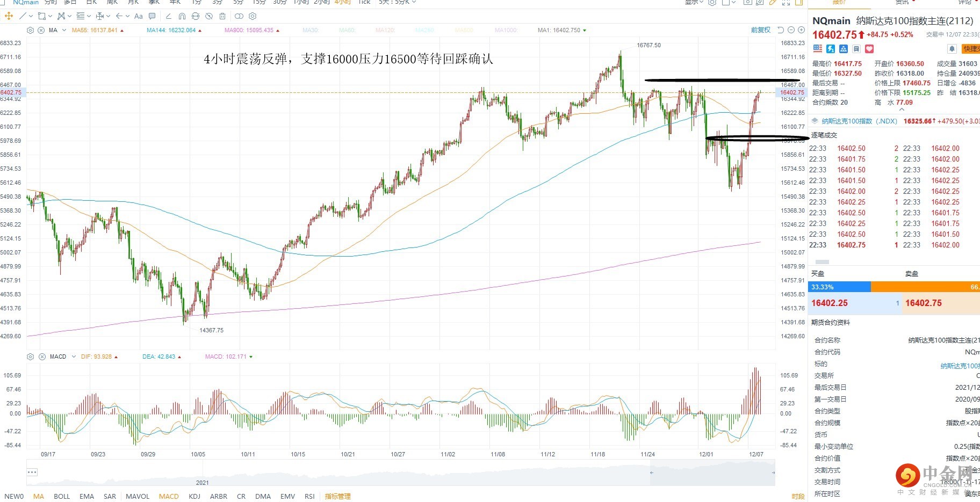Click the timeline options ellipsis handle
Screen dimensions: 980x502
(x=32, y=472)
